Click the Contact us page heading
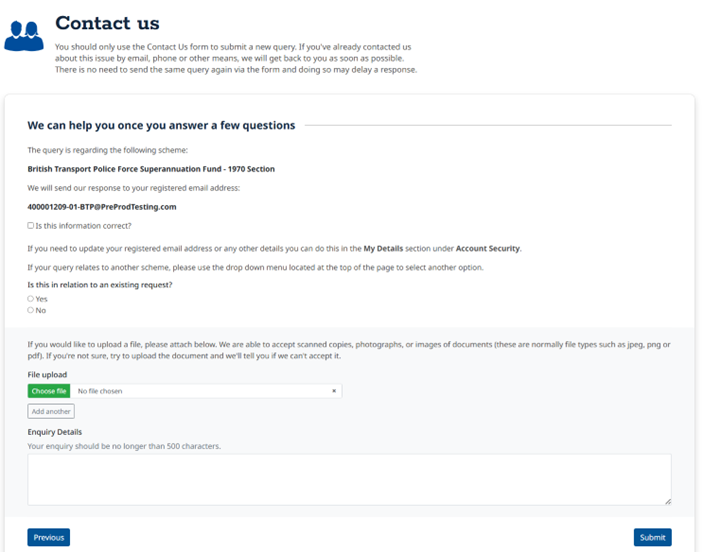Viewport: 703px width, 552px height. (x=107, y=23)
